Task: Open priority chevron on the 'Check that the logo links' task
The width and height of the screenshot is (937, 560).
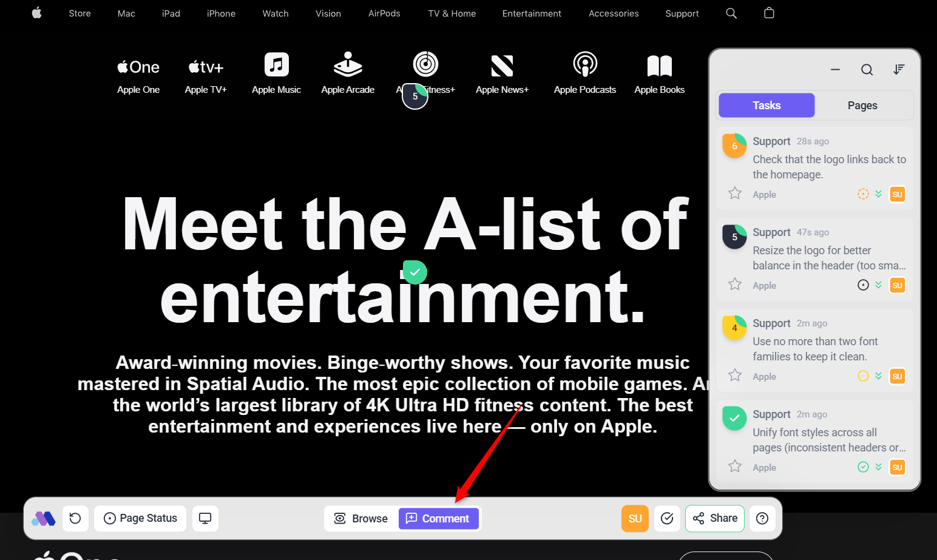Action: click(878, 194)
